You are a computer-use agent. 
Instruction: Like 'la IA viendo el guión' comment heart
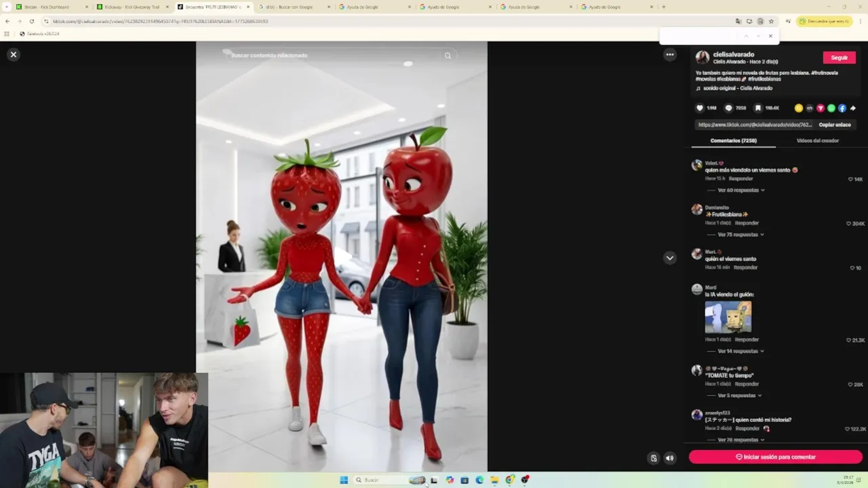click(x=848, y=340)
